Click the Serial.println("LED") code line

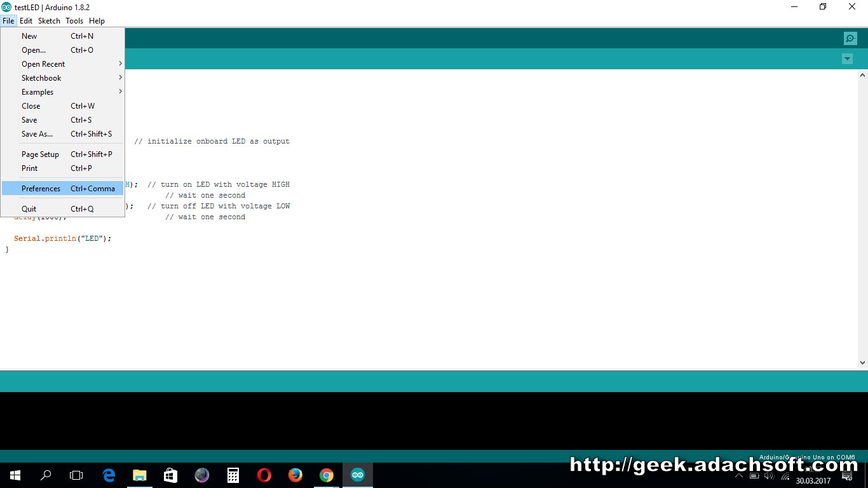click(x=62, y=239)
